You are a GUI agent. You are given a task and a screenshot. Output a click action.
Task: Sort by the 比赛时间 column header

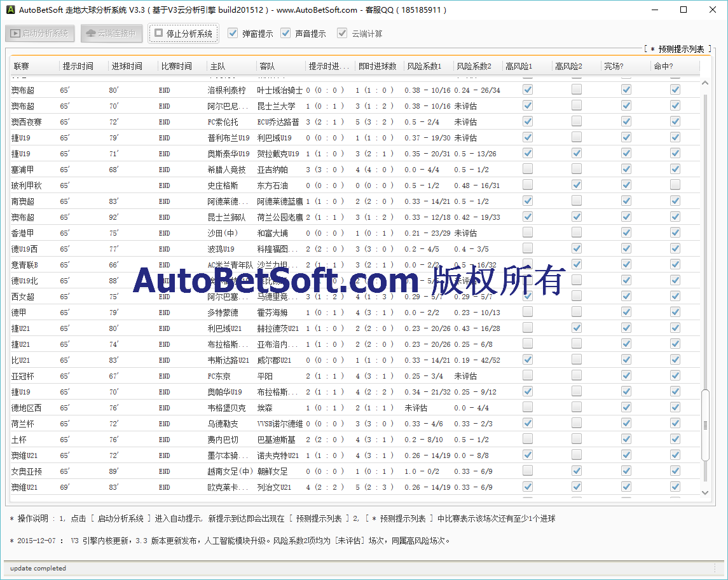click(182, 66)
